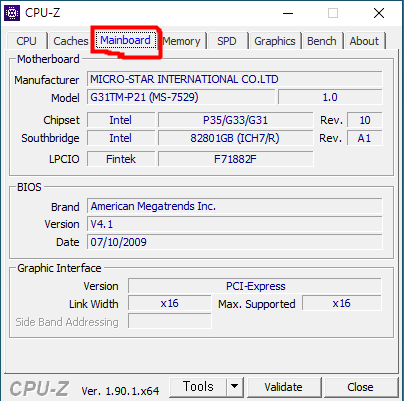Open the Bench tab
The height and width of the screenshot is (401, 404).
(x=322, y=41)
